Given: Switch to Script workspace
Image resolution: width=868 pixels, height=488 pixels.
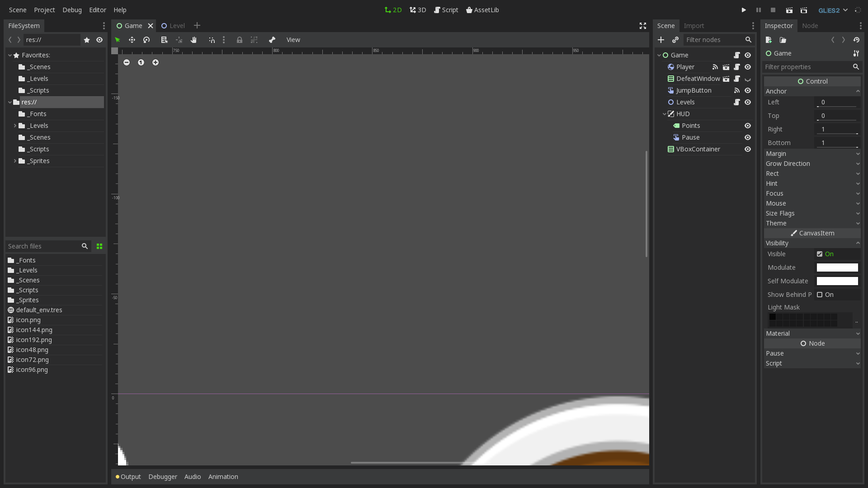Looking at the screenshot, I should point(446,10).
